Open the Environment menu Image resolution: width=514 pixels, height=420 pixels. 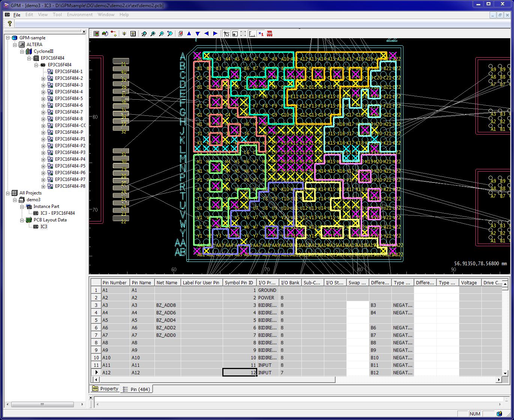tap(79, 15)
